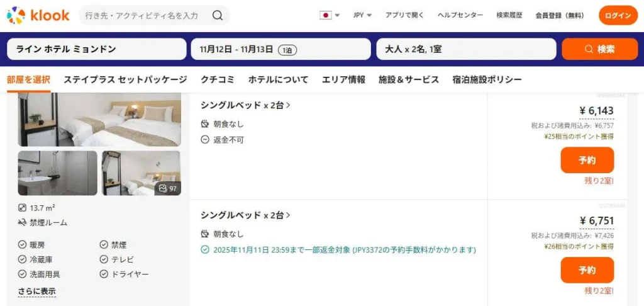Click ¥25相当のポイント獲得 text
The image size is (644, 306).
click(579, 137)
